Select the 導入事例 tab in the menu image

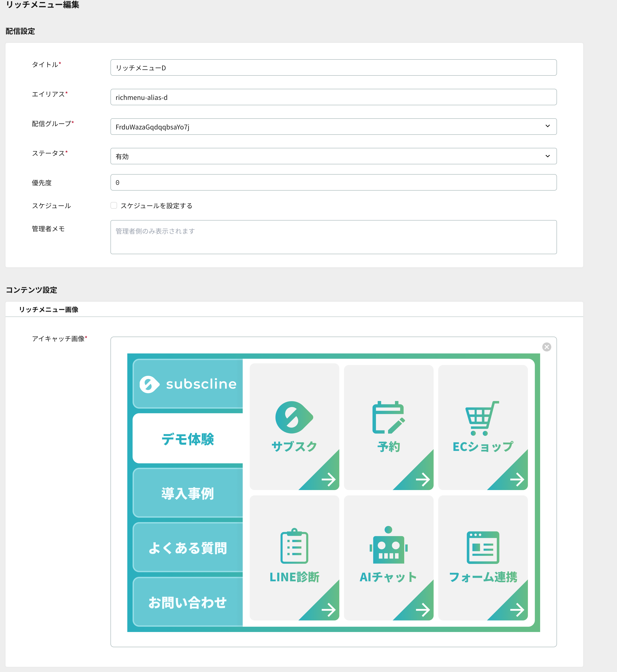pos(188,493)
